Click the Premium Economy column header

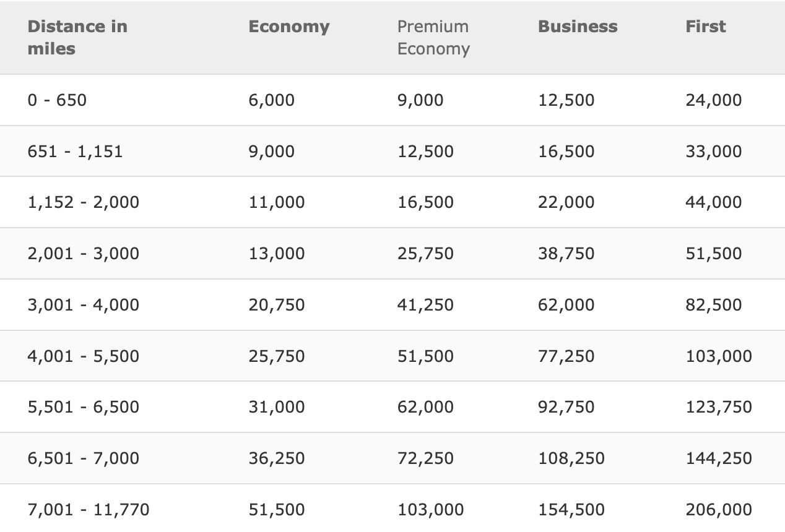(433, 38)
